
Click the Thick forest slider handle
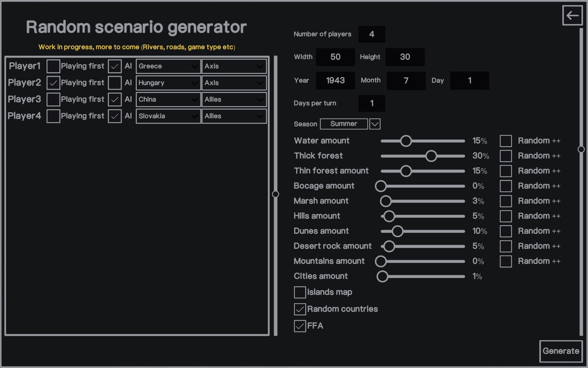click(x=431, y=156)
